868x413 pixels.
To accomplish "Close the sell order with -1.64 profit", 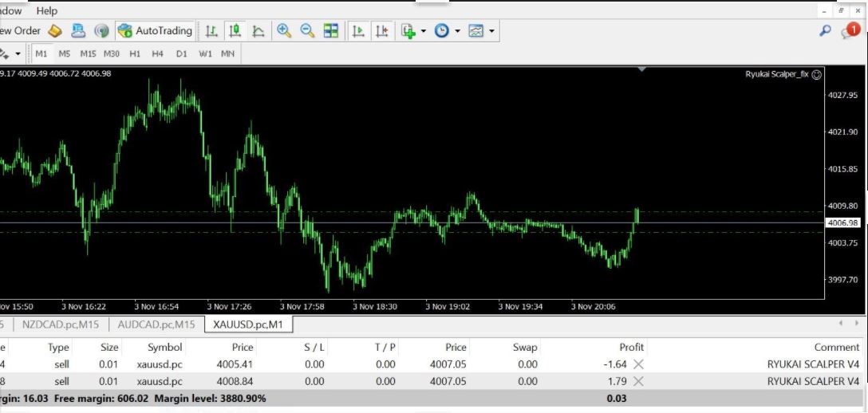I will 638,364.
